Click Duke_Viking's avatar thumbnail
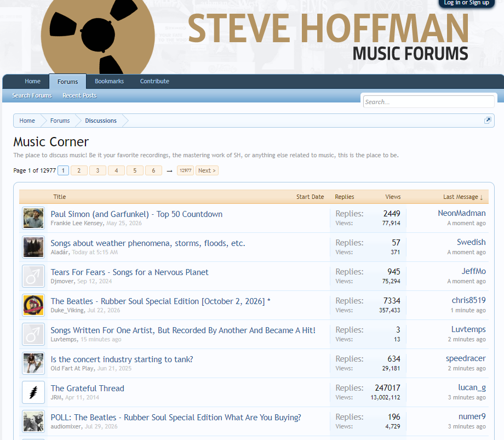504x440 pixels. point(33,305)
